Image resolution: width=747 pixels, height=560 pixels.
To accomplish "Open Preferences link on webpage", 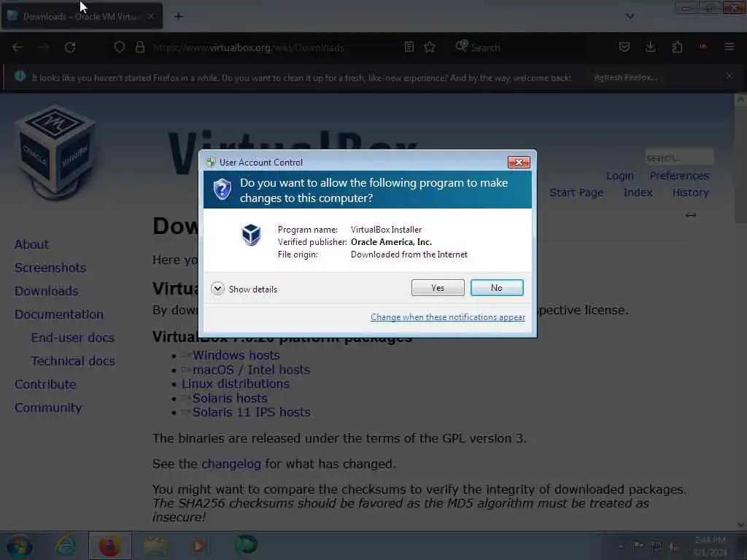I will (679, 176).
